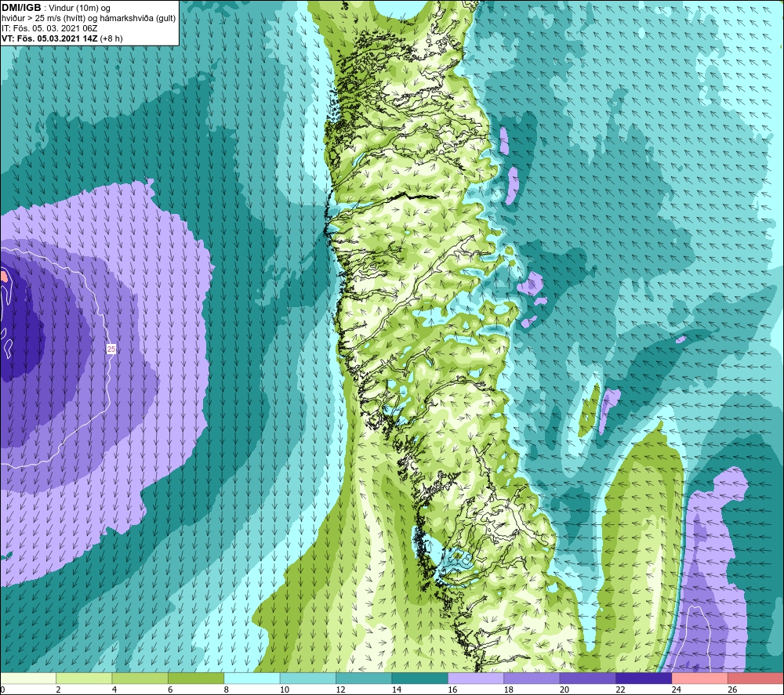Viewport: 784px width, 695px height.
Task: Pick the dark teal 14–16 m/s swatch
Action: 420,678
